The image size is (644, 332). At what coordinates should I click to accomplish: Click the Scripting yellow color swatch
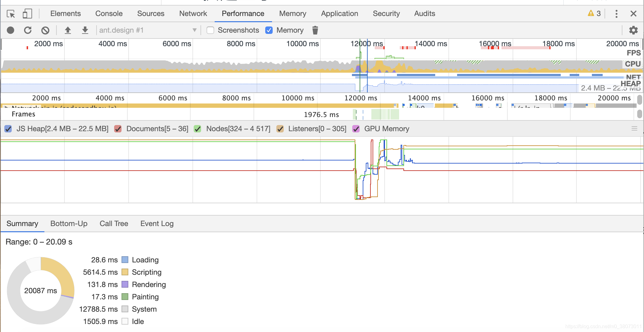(125, 272)
